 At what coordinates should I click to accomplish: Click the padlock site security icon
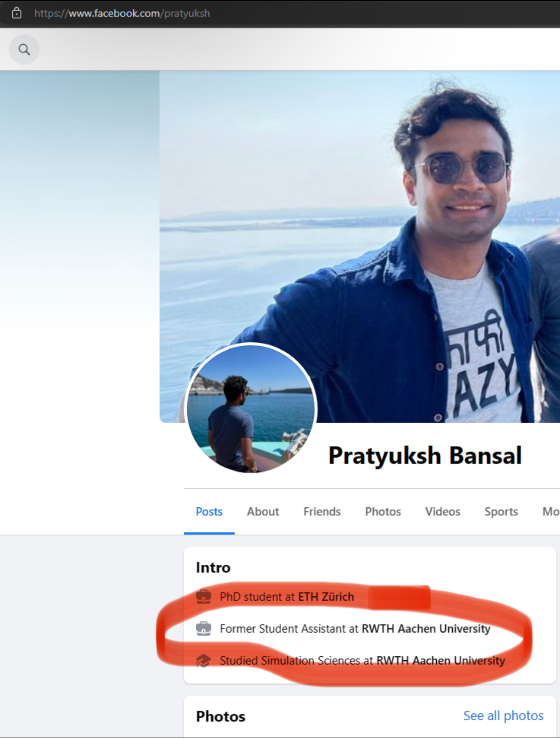point(16,13)
